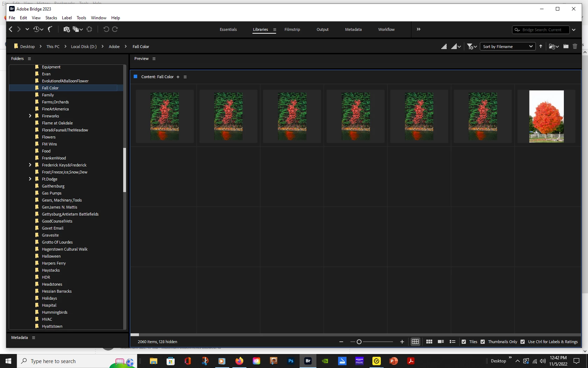Viewport: 588px width, 368px height.
Task: Open the filter by rating funnel icon
Action: pos(472,47)
